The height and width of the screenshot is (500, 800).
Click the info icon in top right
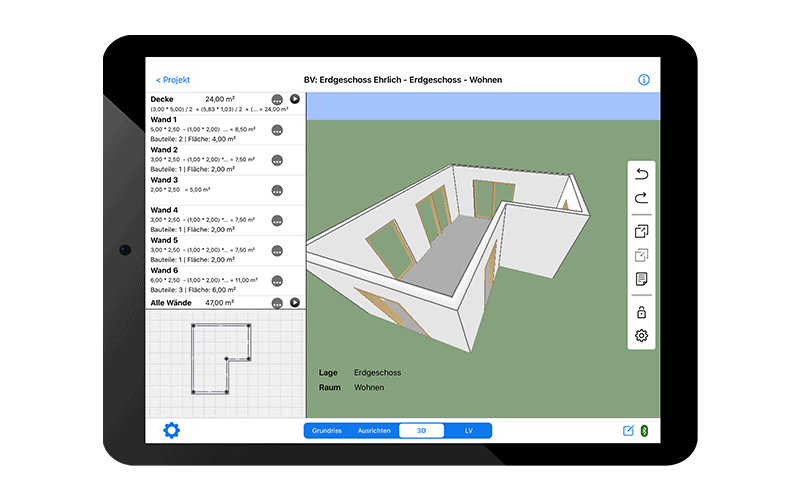(643, 80)
